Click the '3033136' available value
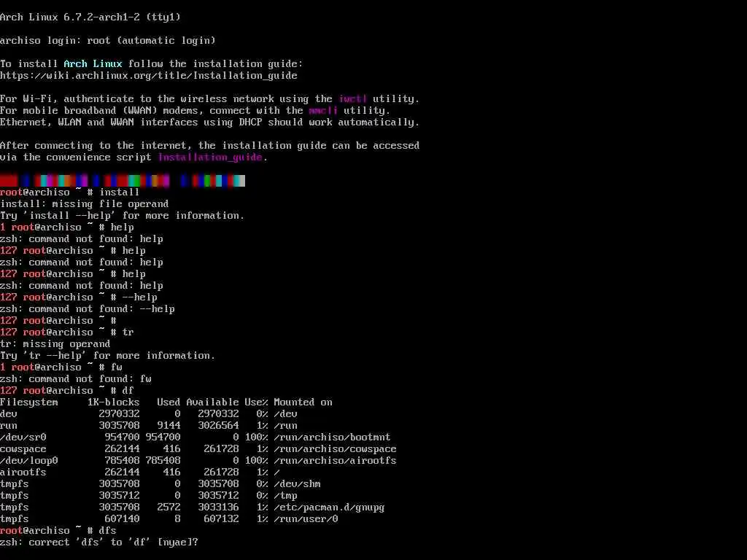This screenshot has width=747, height=560. click(x=218, y=507)
